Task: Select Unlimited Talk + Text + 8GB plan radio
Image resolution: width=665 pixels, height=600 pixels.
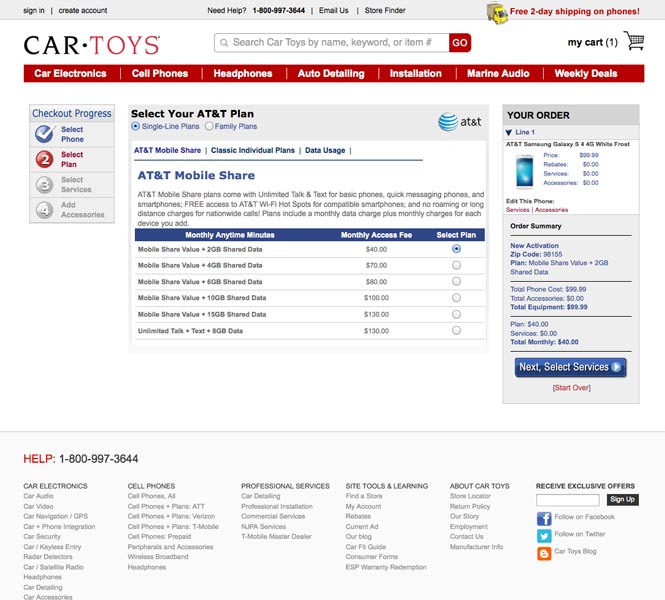Action: tap(456, 330)
